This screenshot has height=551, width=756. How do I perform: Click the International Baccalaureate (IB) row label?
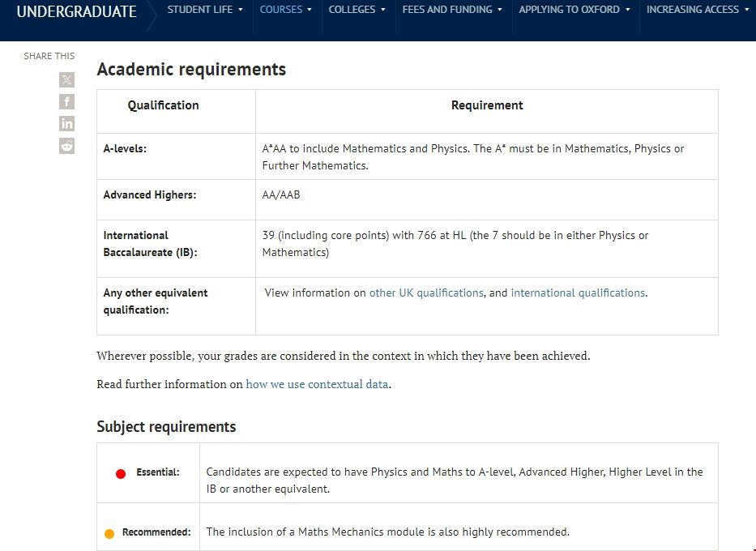pos(150,244)
